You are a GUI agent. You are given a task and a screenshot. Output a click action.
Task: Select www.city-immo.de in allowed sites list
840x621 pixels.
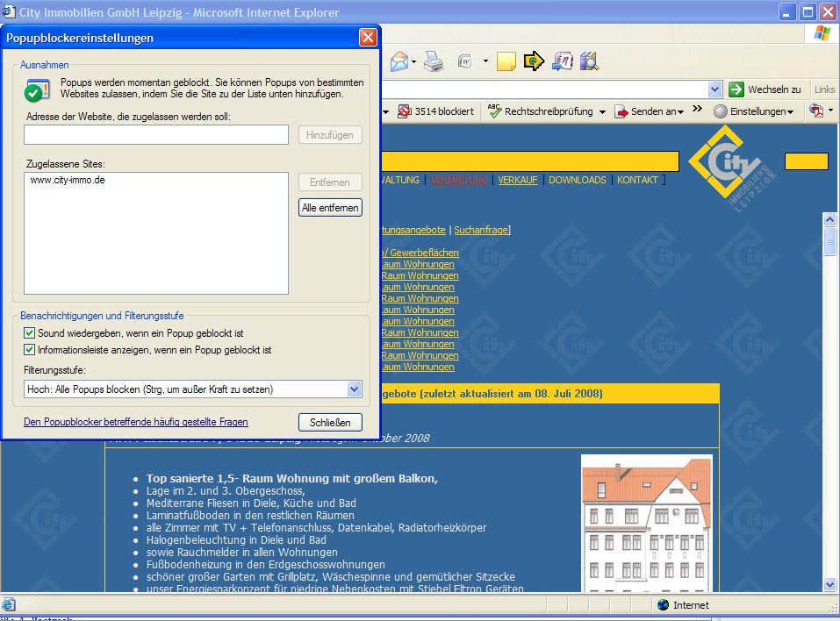coord(68,180)
